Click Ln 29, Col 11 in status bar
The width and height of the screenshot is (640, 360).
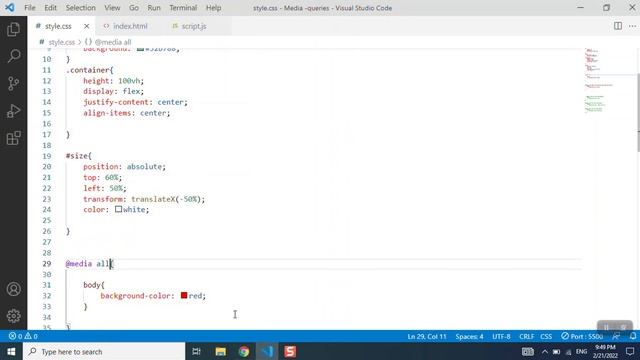pos(427,336)
